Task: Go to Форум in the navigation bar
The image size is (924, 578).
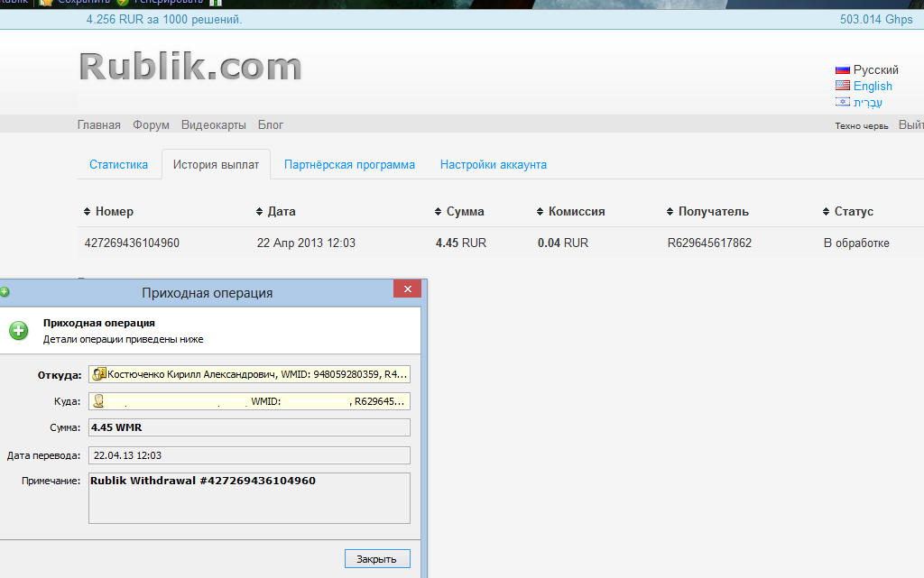Action: [150, 125]
